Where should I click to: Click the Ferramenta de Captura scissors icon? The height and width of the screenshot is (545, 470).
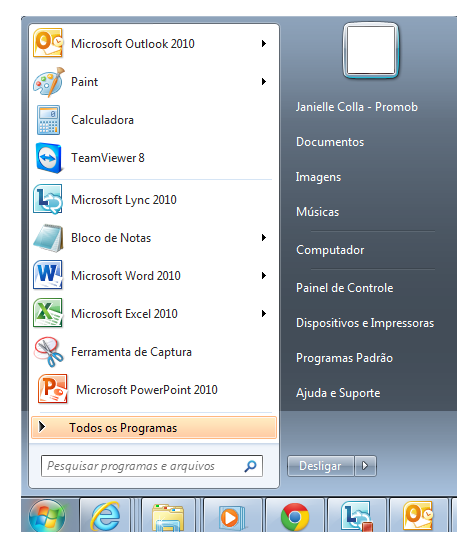point(49,352)
